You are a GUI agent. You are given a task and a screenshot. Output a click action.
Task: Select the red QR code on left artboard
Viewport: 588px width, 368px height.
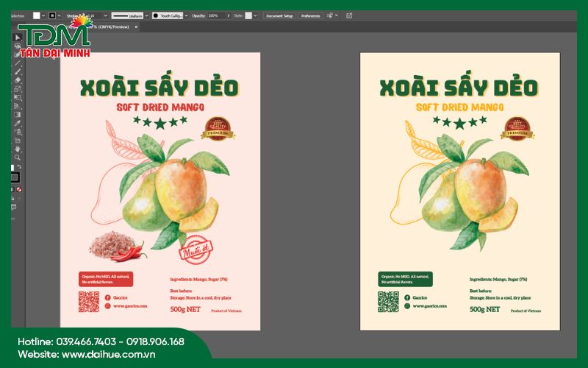(x=89, y=302)
